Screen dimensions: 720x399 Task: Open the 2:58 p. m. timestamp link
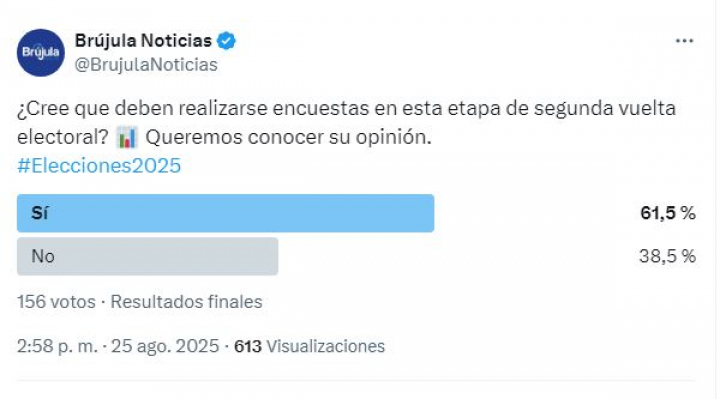coord(57,346)
